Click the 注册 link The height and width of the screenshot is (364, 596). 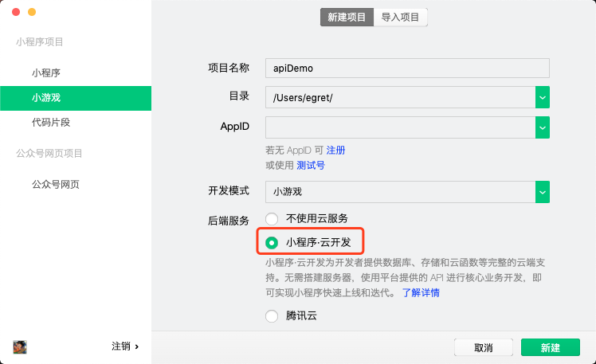pos(335,150)
